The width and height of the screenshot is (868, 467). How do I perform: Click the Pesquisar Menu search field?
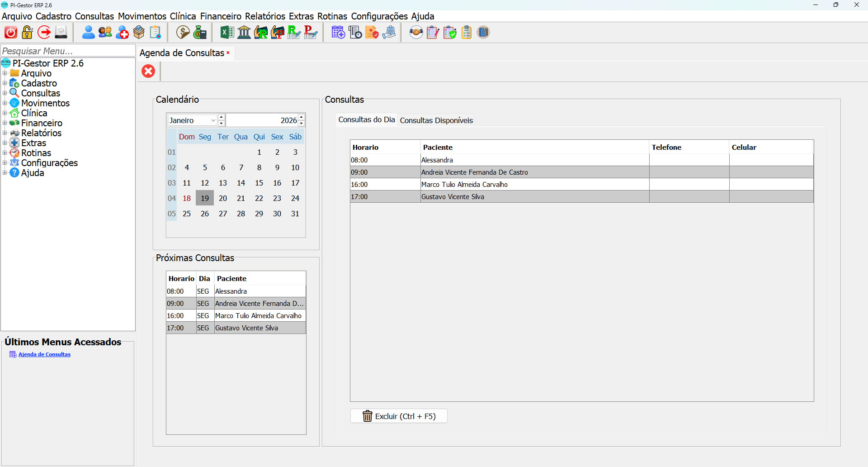click(68, 51)
